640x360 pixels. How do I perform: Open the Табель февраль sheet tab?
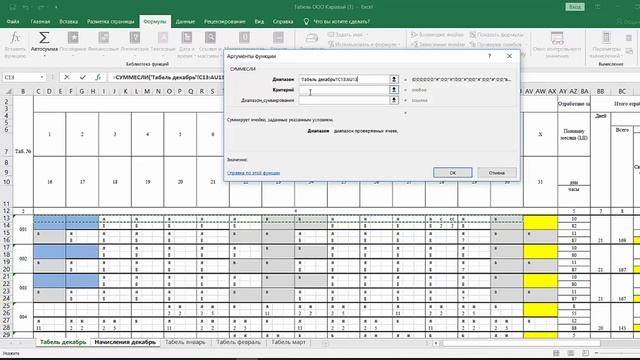[238, 342]
